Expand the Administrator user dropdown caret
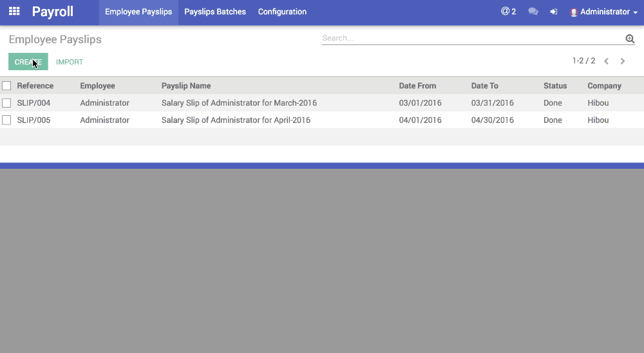 tap(636, 13)
